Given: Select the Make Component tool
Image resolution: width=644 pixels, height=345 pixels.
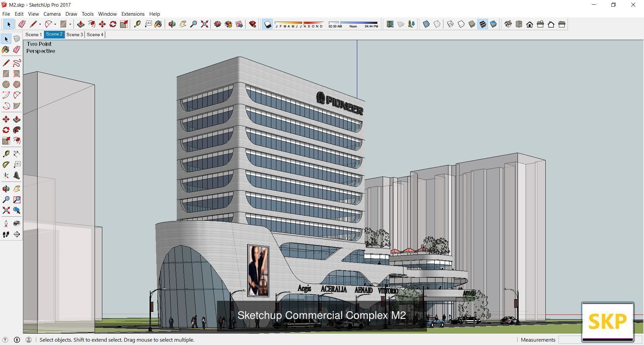Looking at the screenshot, I should [17, 39].
